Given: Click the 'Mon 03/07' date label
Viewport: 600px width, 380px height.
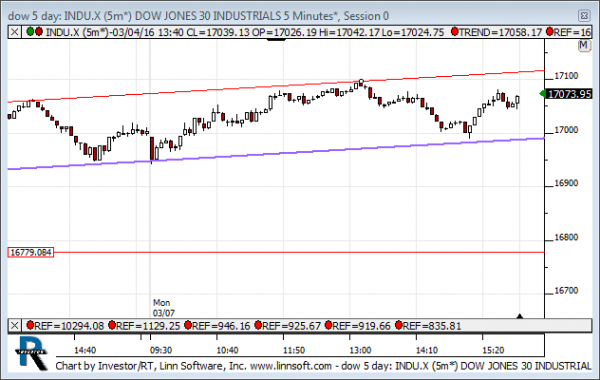Looking at the screenshot, I should pos(164,308).
